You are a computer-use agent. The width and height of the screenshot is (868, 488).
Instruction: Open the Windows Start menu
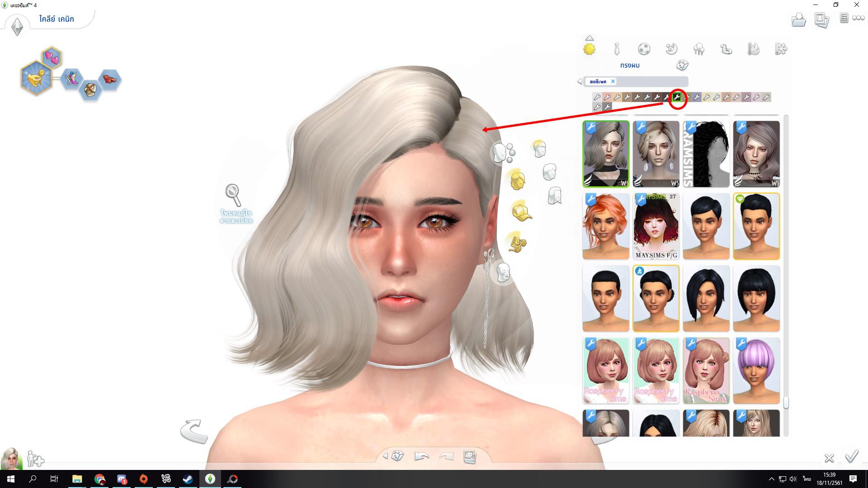(11, 479)
